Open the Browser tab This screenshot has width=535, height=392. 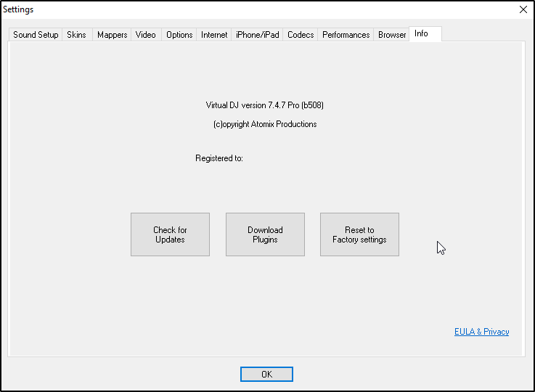[392, 35]
